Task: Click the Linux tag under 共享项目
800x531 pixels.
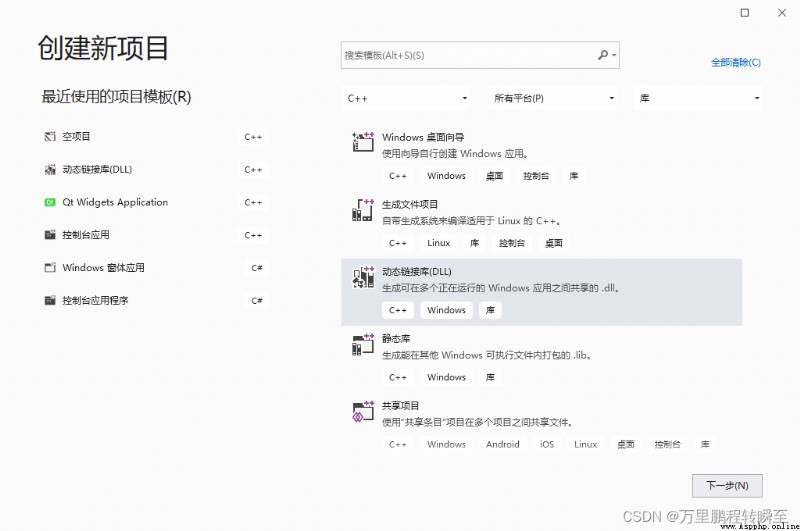Action: click(585, 444)
